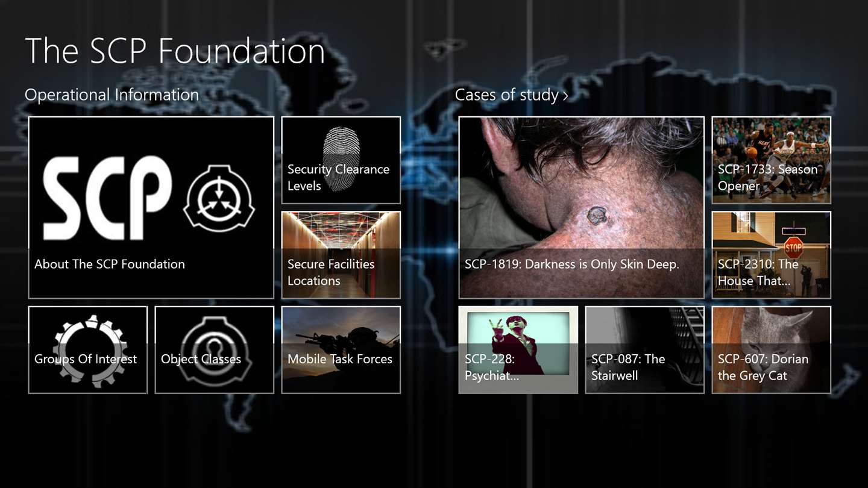Open SCP-607 Dorian the Grey Cat
The width and height of the screenshot is (868, 488).
click(x=772, y=350)
